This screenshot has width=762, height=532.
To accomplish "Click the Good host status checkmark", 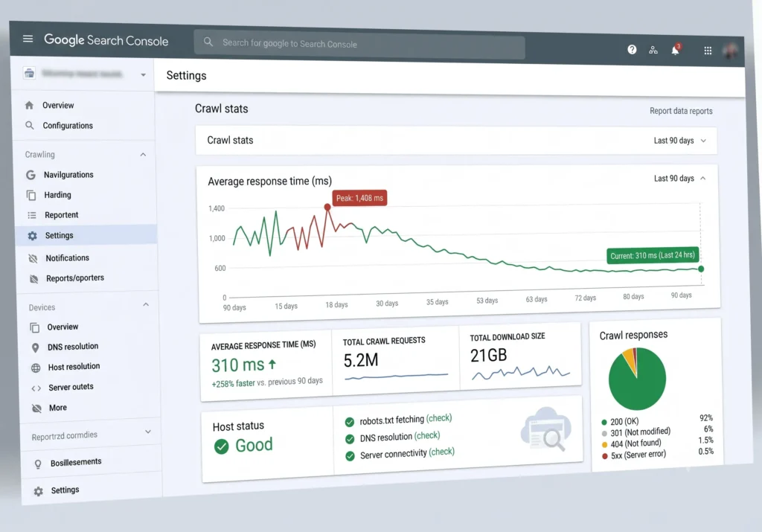I will (x=221, y=446).
